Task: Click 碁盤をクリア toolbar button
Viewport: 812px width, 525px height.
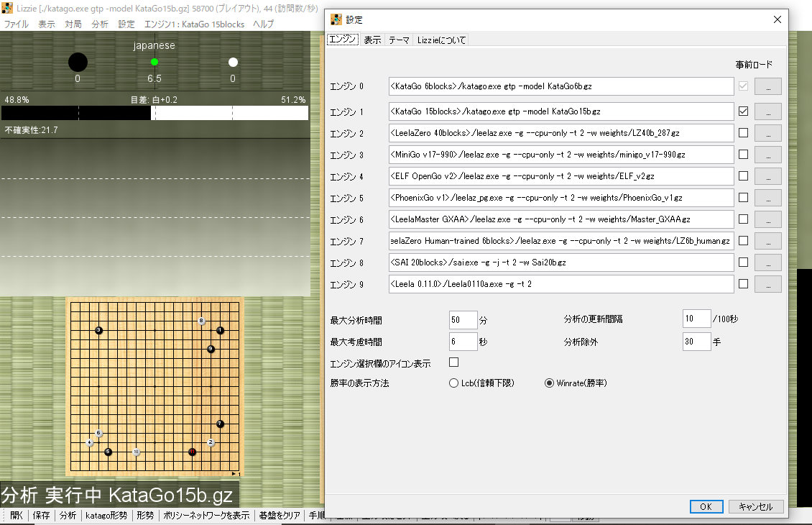Action: point(280,515)
